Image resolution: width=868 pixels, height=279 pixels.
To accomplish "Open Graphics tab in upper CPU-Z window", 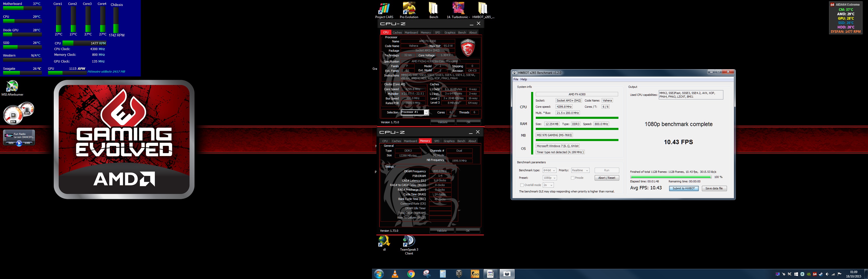I will coord(450,33).
